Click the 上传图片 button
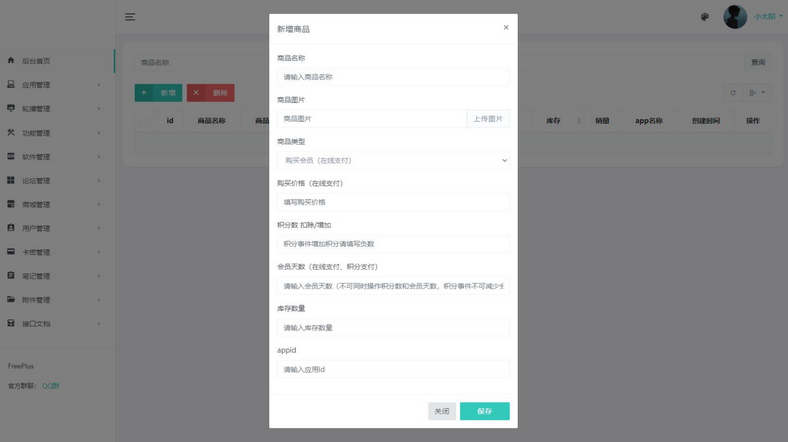788x442 pixels. pyautogui.click(x=488, y=119)
